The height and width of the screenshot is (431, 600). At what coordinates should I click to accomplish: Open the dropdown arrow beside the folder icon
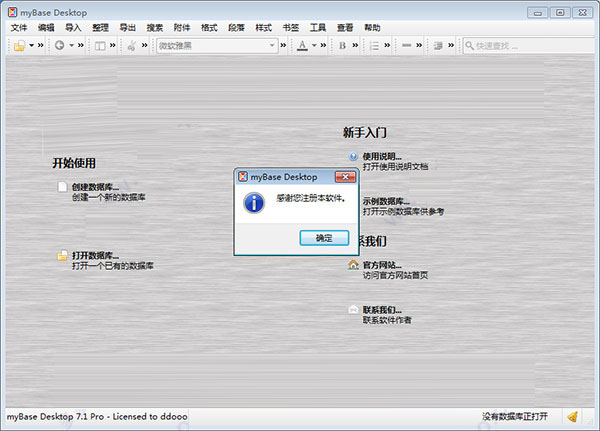click(x=31, y=46)
